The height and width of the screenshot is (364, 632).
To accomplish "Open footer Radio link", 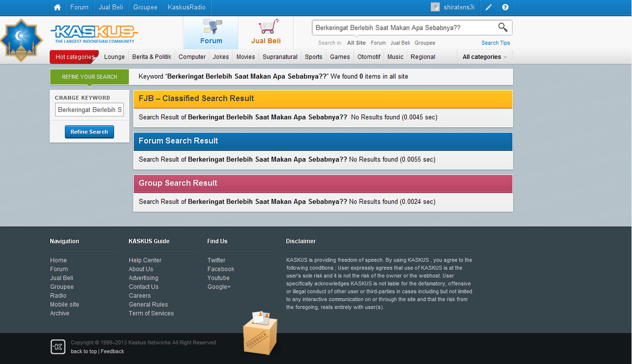I will pyautogui.click(x=58, y=296).
